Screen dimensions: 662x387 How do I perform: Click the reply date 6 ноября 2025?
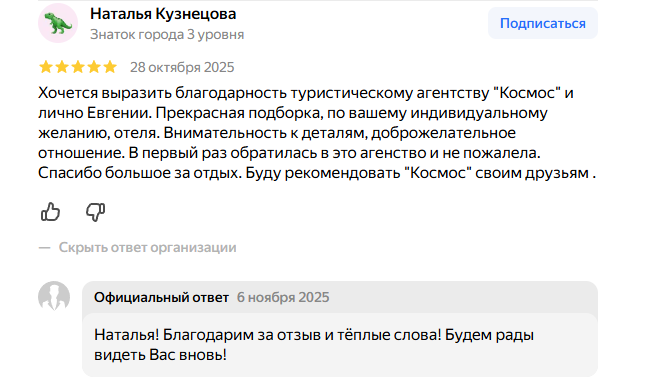coord(283,298)
